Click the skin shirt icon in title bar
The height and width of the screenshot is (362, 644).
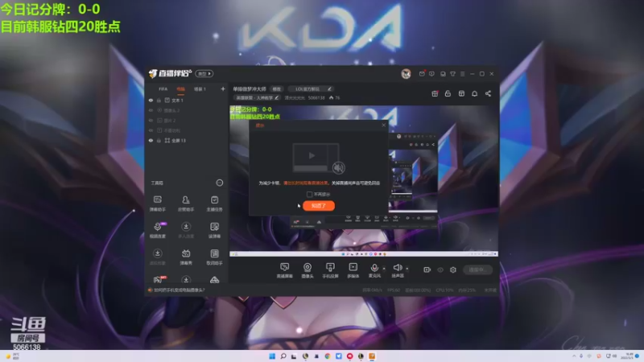tap(452, 74)
